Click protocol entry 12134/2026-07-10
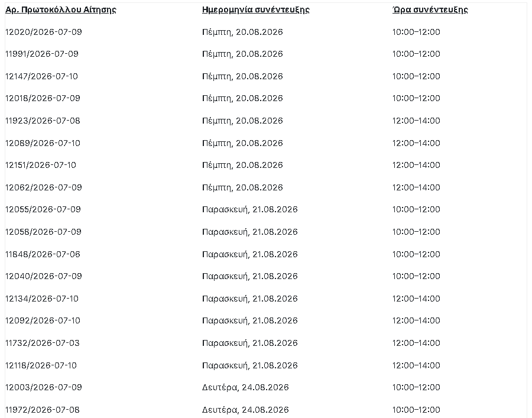 pos(42,299)
